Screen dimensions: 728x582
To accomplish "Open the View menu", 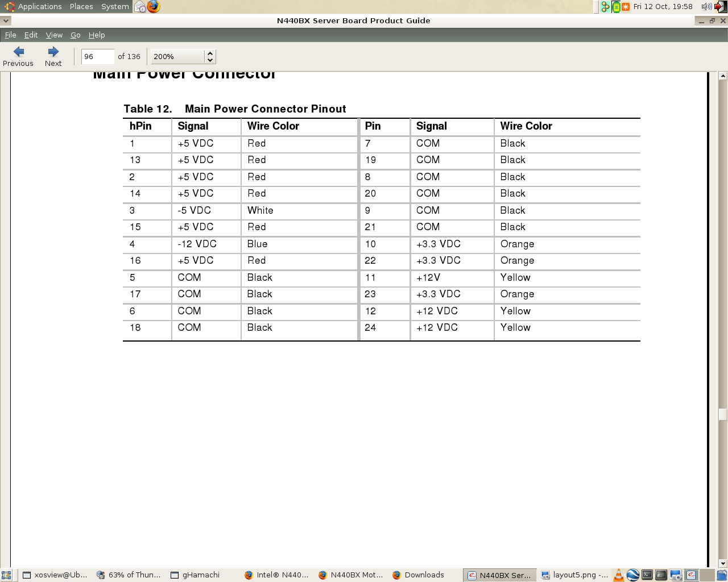I will click(54, 35).
